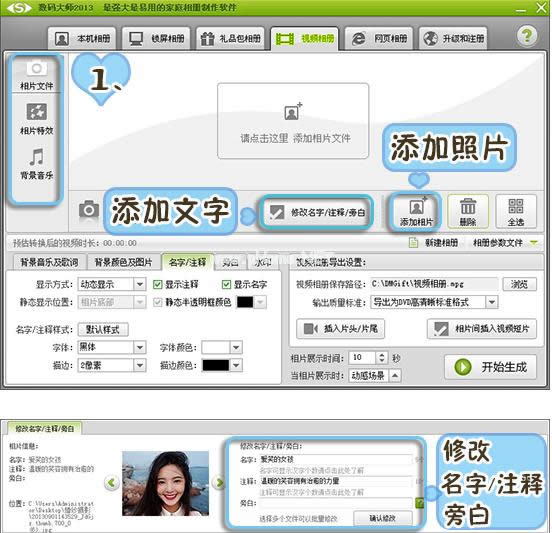552x533 pixels.
Task: Toggle the 显示注释 checkbox
Action: 157,284
